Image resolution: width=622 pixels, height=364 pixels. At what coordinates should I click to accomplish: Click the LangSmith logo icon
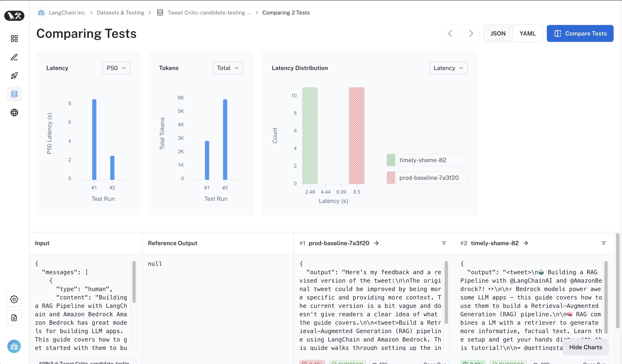(x=14, y=16)
